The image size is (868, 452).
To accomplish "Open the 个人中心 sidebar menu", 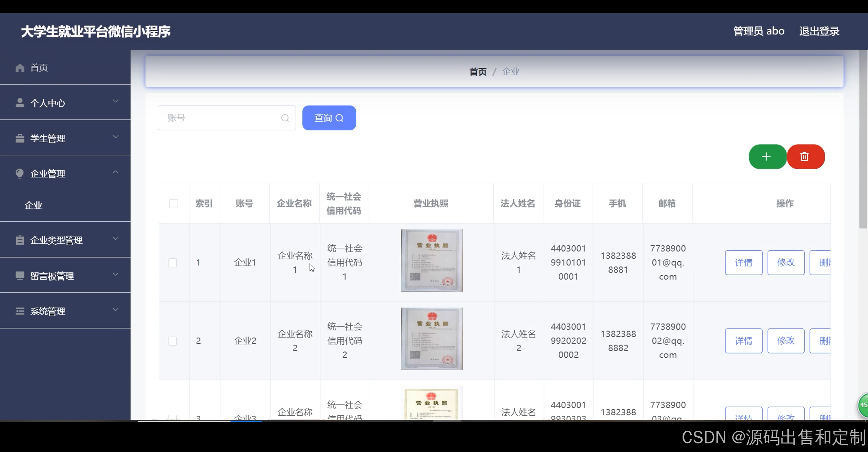I will click(x=65, y=103).
